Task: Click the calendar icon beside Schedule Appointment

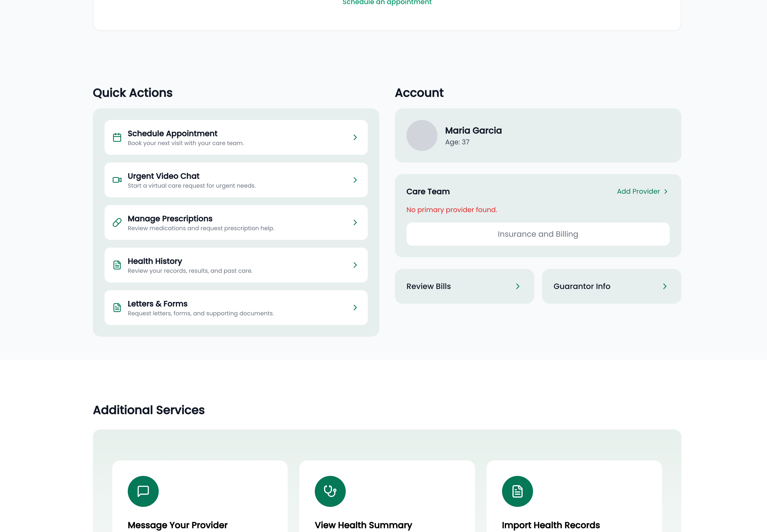Action: click(117, 137)
